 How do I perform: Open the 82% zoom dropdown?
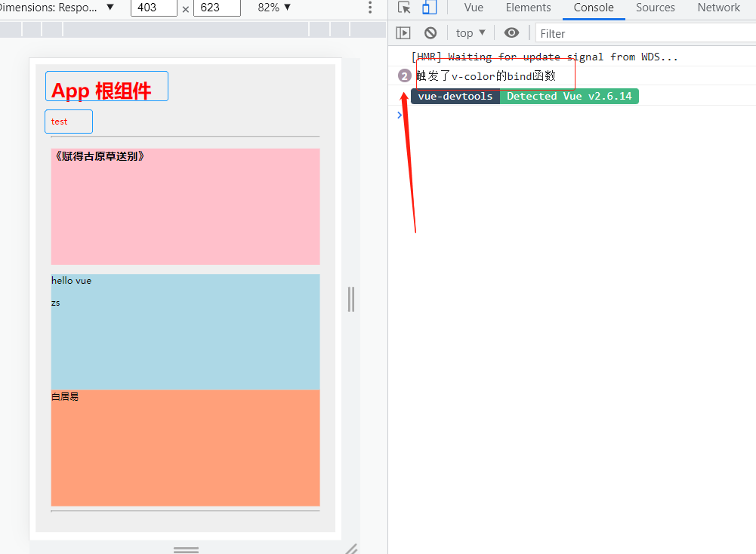click(x=274, y=8)
